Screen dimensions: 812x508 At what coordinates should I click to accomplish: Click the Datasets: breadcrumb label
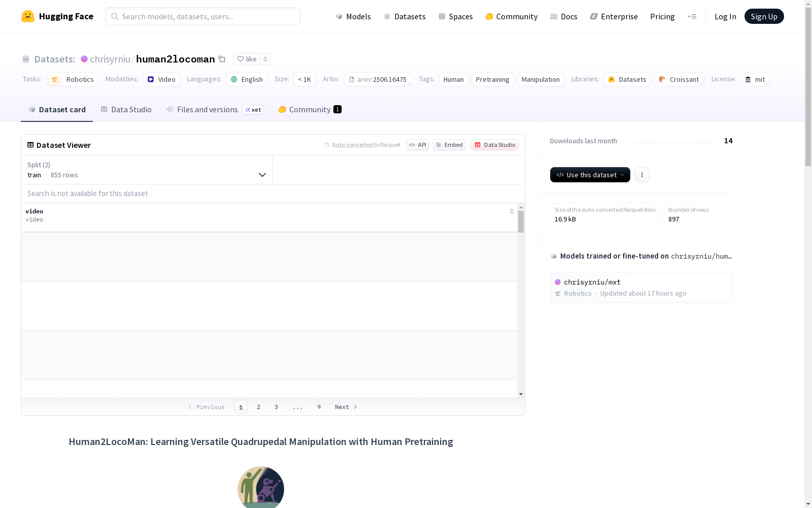coord(55,59)
